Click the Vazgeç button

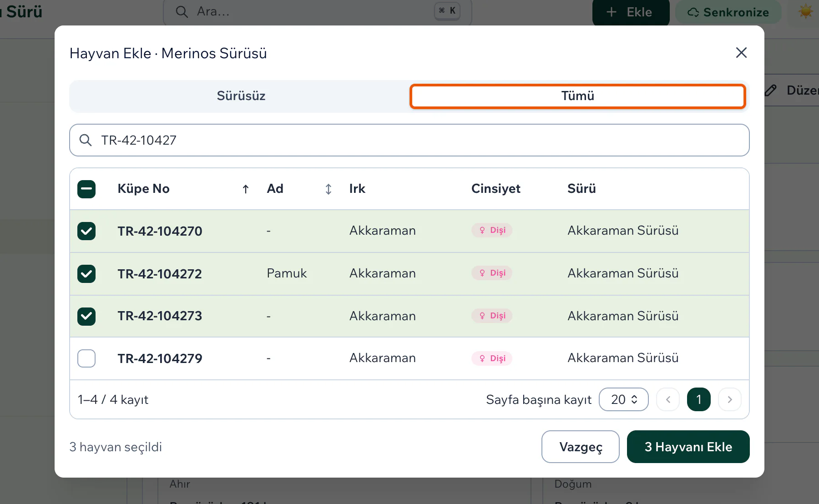pos(581,447)
